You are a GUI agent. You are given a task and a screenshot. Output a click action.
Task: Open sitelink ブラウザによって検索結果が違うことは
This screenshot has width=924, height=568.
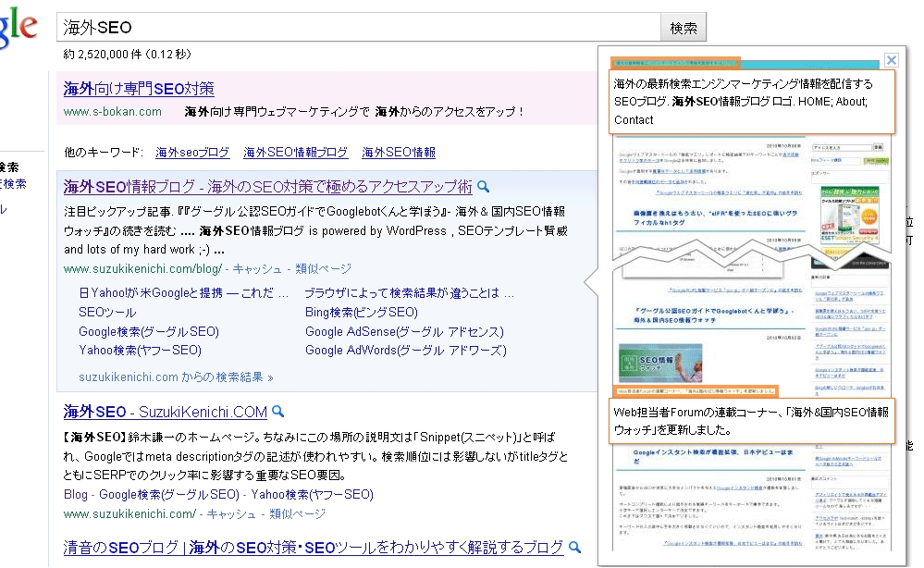pyautogui.click(x=409, y=293)
